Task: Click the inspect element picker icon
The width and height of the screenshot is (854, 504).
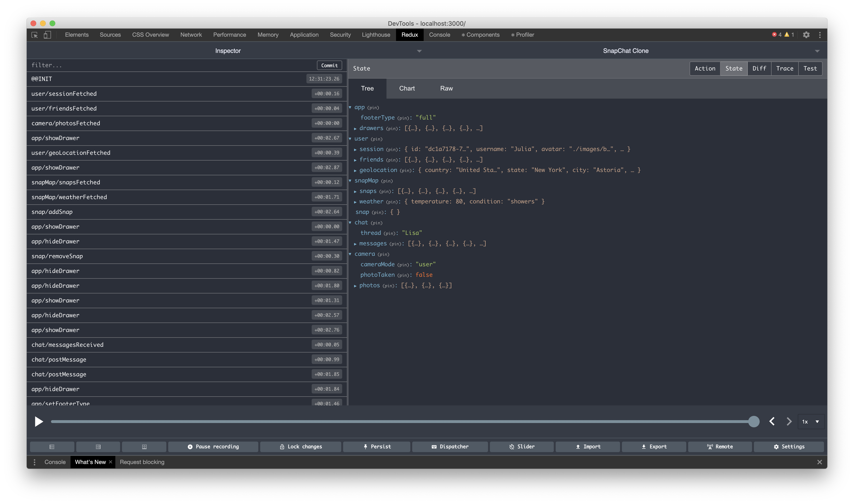Action: (35, 35)
